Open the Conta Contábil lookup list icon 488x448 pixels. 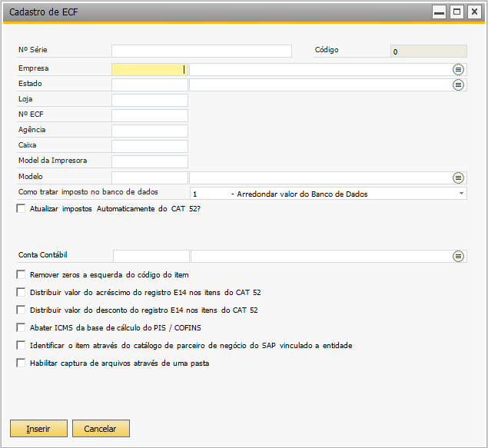[x=458, y=257]
